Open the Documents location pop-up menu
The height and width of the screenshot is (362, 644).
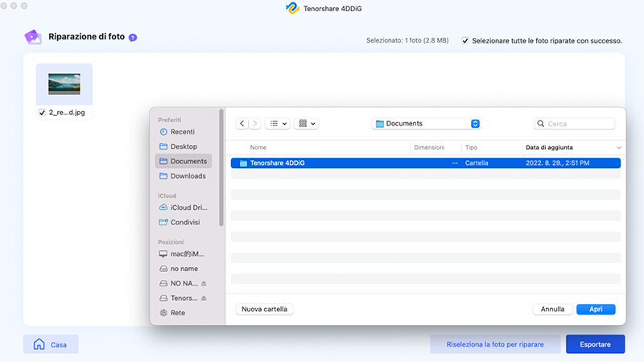coord(426,124)
